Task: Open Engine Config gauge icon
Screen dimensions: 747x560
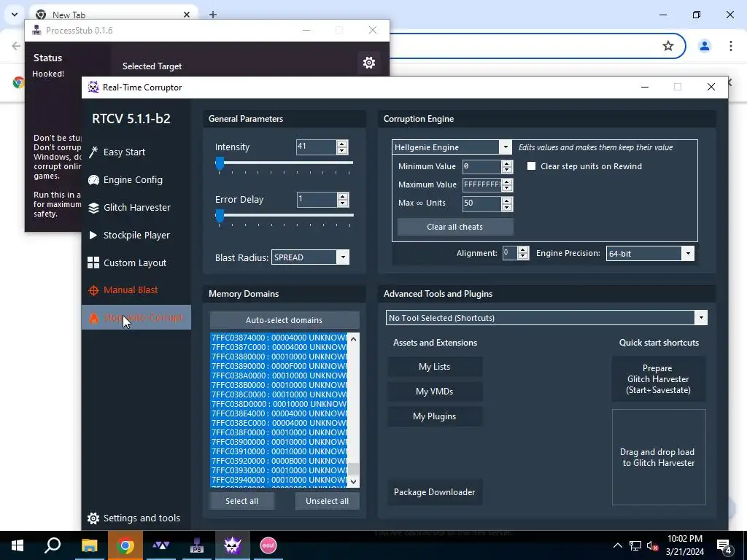Action: pyautogui.click(x=93, y=180)
